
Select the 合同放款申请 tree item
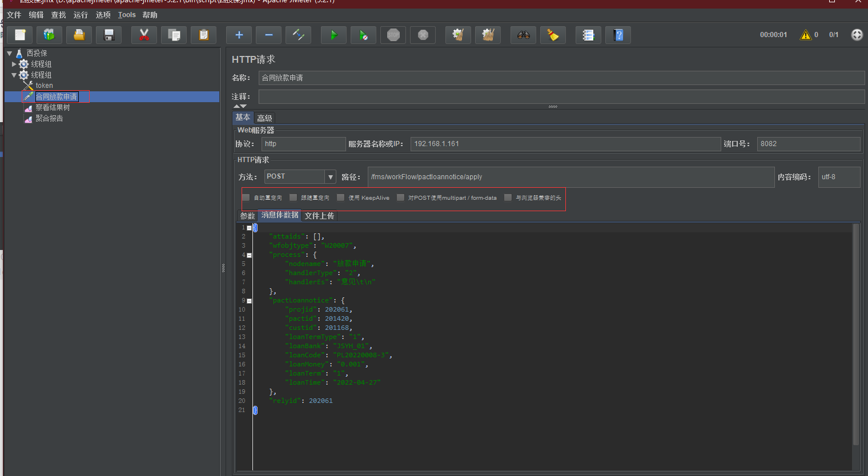coord(57,97)
